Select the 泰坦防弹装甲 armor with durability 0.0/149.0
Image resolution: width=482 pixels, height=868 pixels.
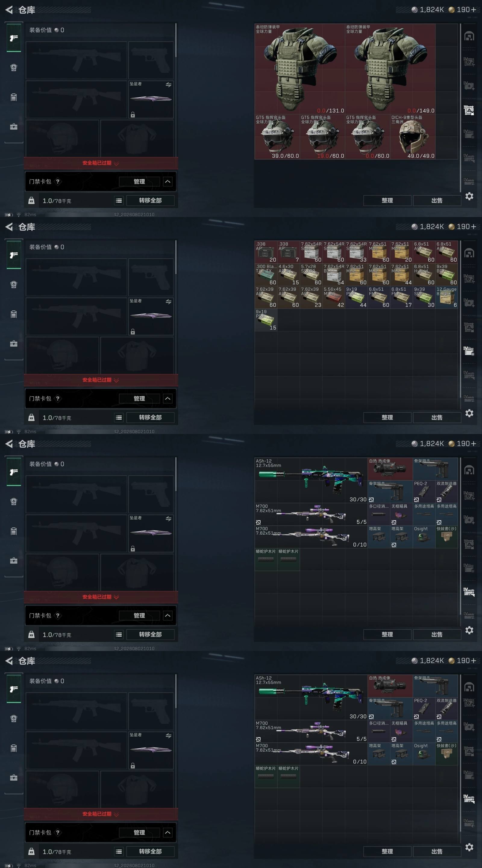pos(390,69)
